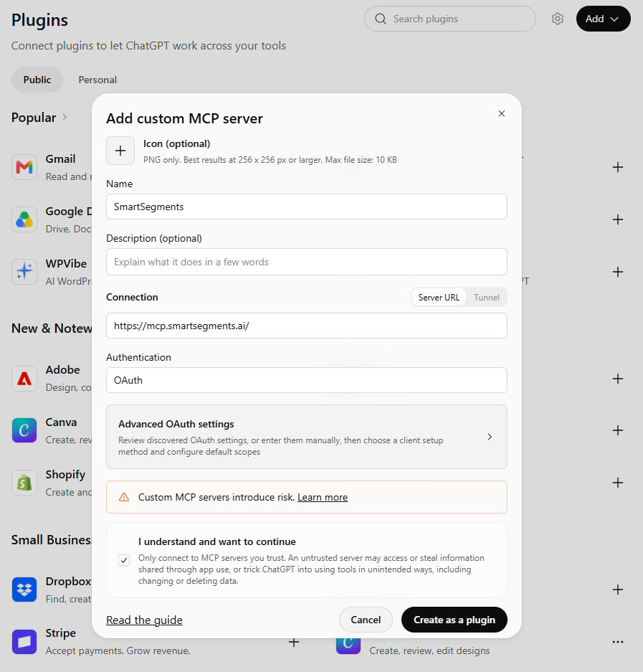The width and height of the screenshot is (643, 672).
Task: Open the Learn more risk link
Action: point(323,497)
